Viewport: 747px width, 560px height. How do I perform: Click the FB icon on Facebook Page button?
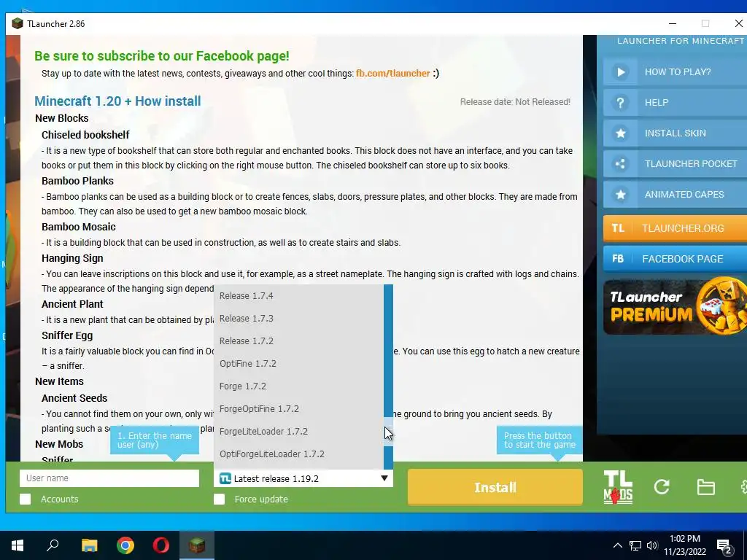pyautogui.click(x=618, y=259)
